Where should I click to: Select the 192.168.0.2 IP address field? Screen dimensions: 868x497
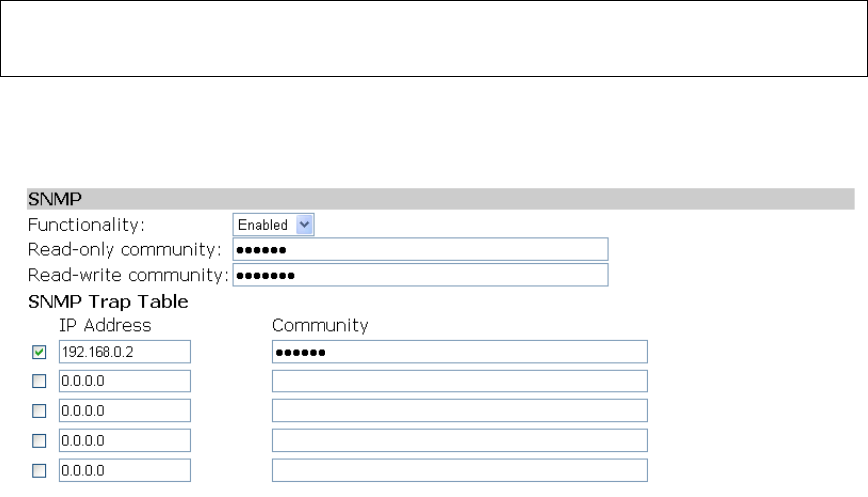point(124,352)
